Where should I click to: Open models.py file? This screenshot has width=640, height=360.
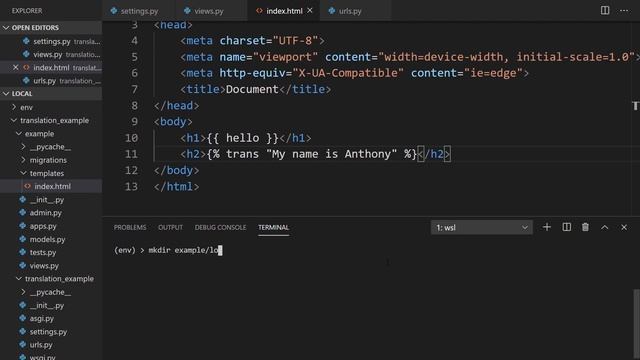[51, 239]
